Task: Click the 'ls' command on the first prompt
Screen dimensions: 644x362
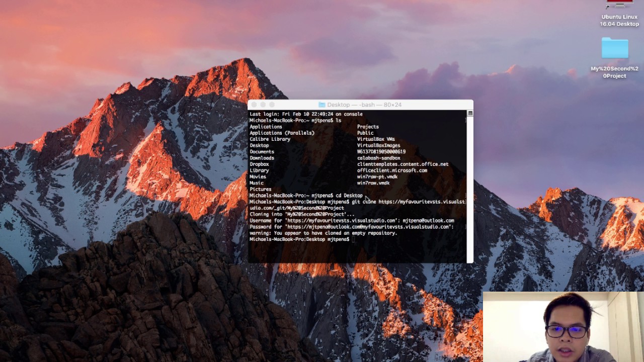Action: pos(338,121)
